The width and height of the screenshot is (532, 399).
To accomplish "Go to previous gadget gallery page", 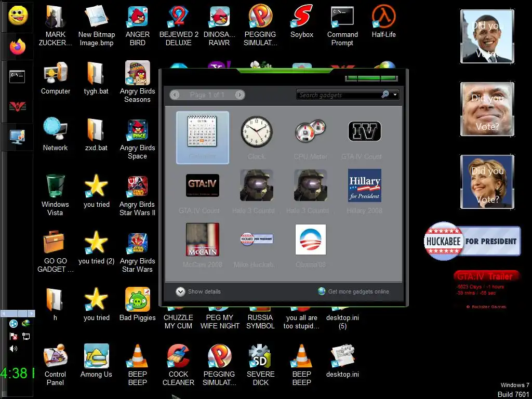I will click(175, 95).
